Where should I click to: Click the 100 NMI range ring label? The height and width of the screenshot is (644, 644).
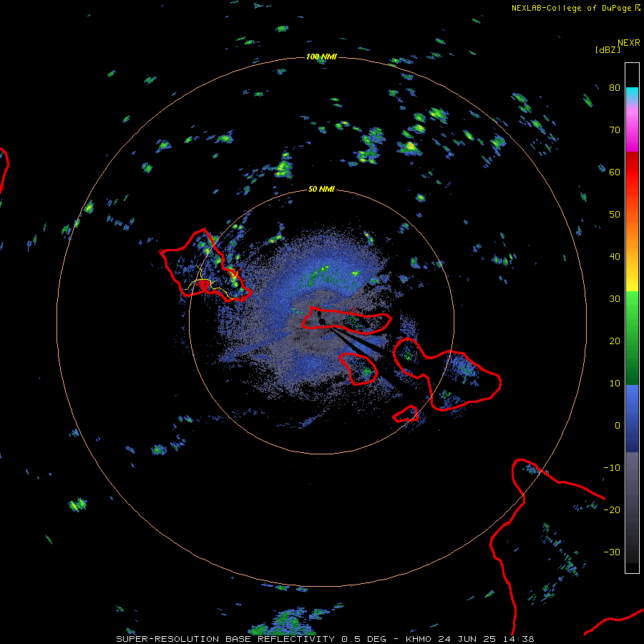(x=321, y=57)
